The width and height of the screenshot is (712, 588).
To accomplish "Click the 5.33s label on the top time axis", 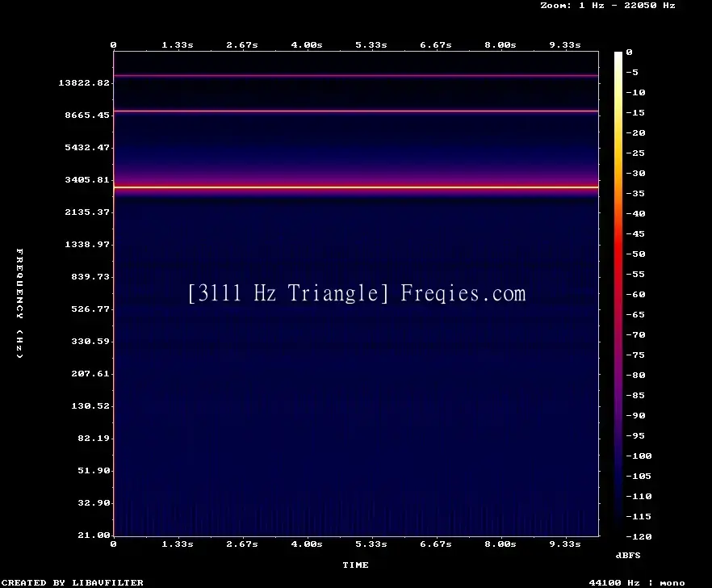I will [371, 44].
